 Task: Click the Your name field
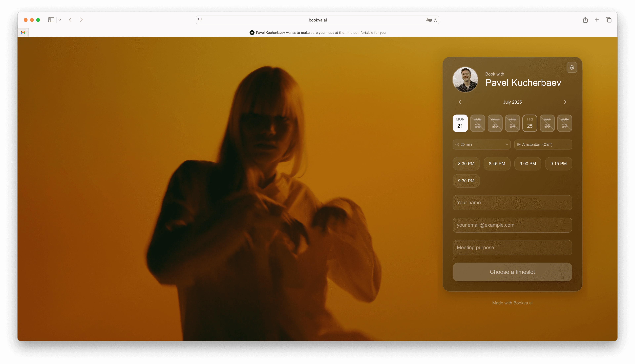click(x=512, y=203)
